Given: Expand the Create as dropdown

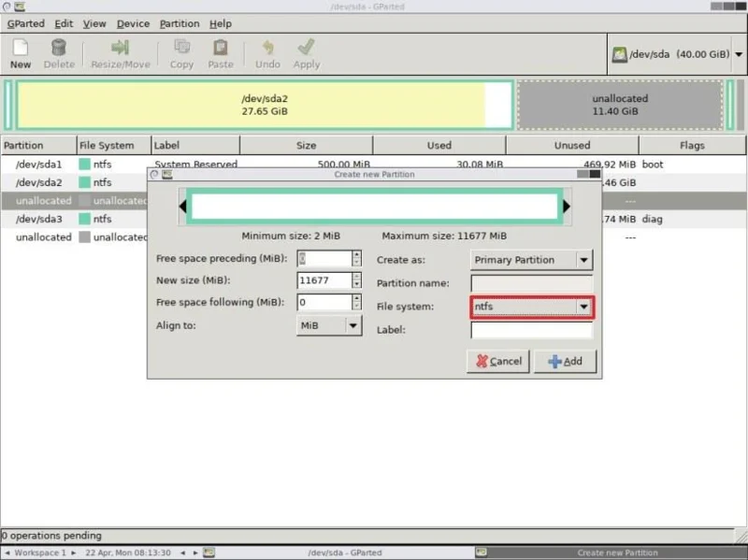Looking at the screenshot, I should click(x=583, y=260).
